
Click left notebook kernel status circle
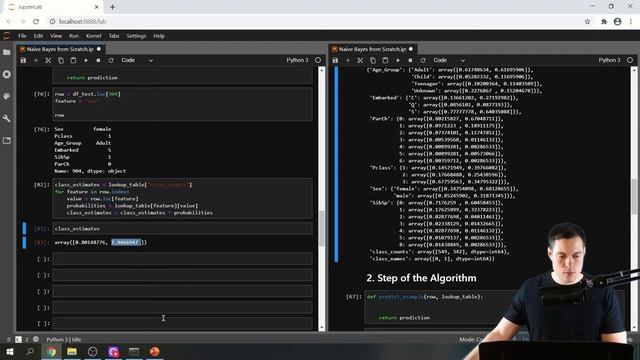(318, 60)
